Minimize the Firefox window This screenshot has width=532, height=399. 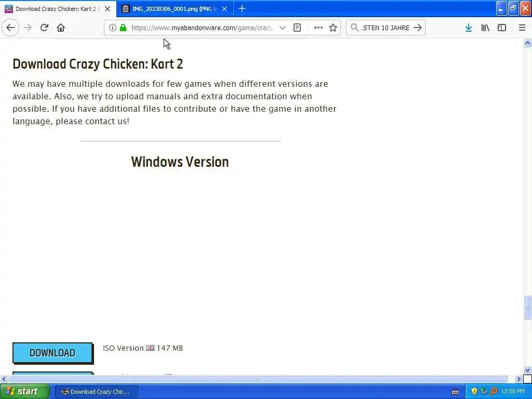(x=501, y=8)
